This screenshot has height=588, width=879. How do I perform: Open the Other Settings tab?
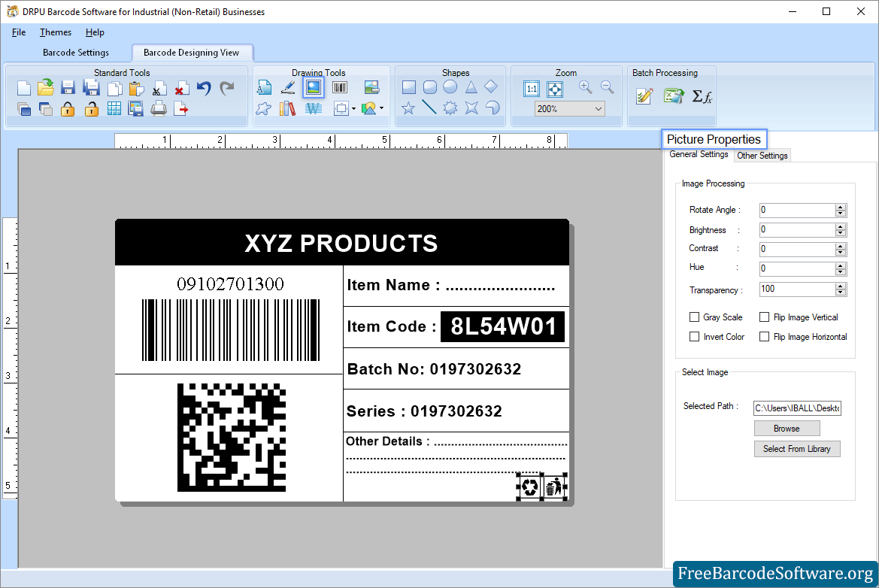[762, 155]
